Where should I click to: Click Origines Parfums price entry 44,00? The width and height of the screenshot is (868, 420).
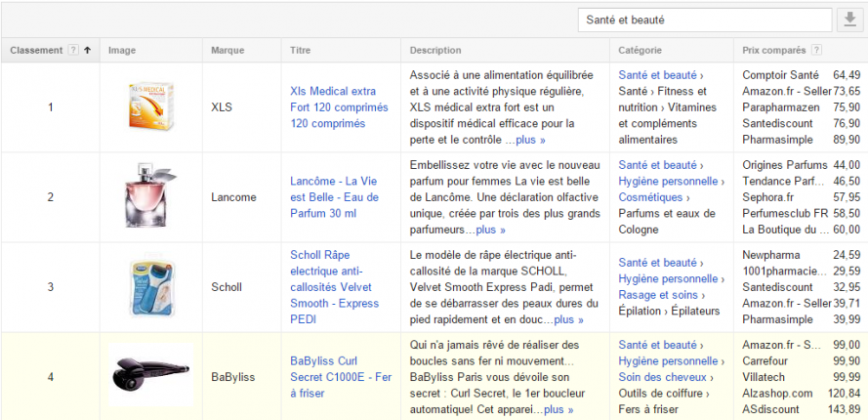[802, 164]
